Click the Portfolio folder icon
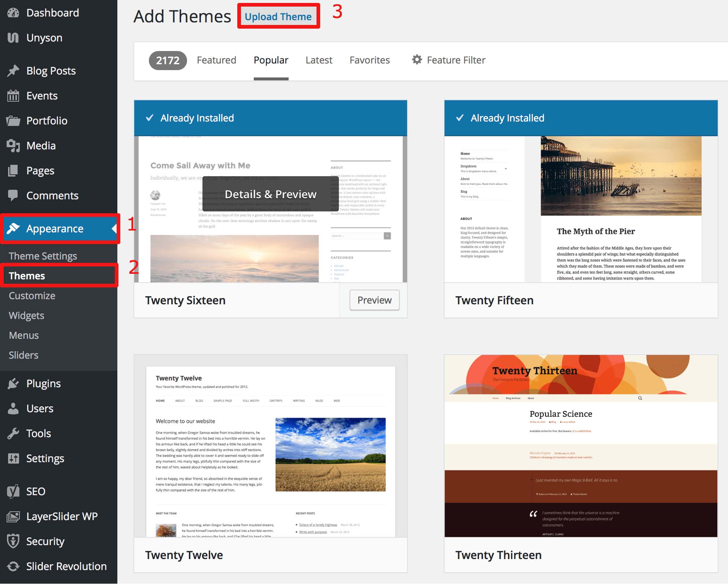Screen dimensions: 728x584 [x=13, y=121]
